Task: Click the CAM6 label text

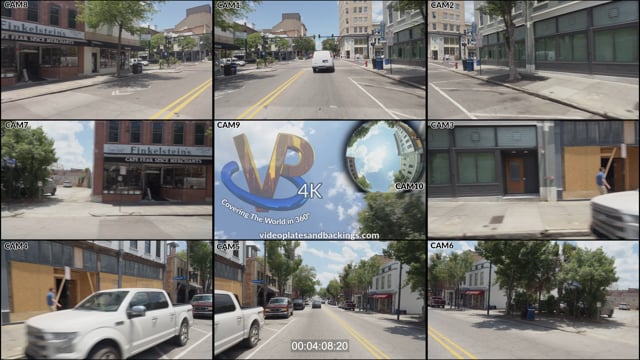Action: click(x=442, y=245)
